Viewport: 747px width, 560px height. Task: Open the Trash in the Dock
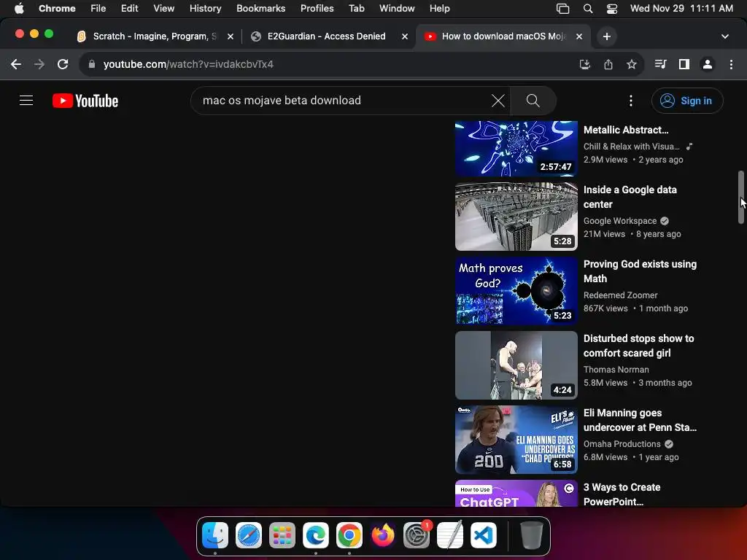pos(531,535)
